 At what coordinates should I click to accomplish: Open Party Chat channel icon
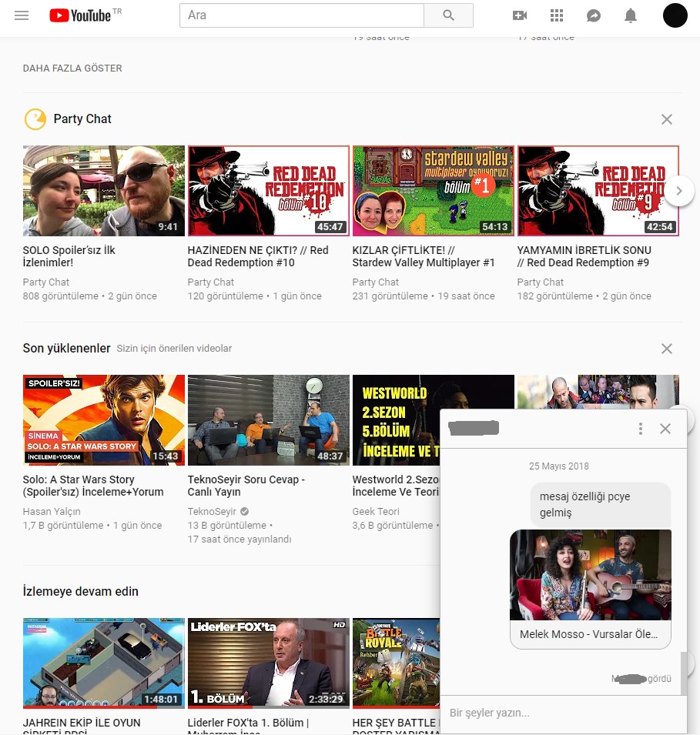coord(35,119)
